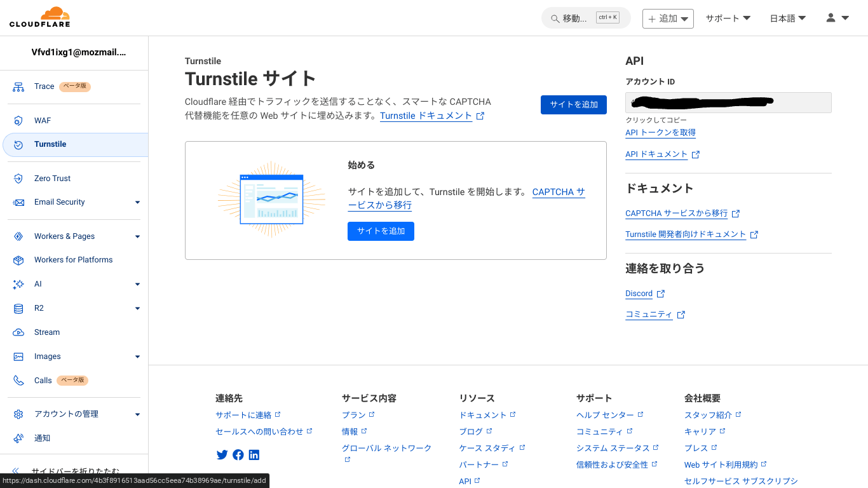Select Zero Trust in the sidebar
The image size is (868, 488).
52,179
